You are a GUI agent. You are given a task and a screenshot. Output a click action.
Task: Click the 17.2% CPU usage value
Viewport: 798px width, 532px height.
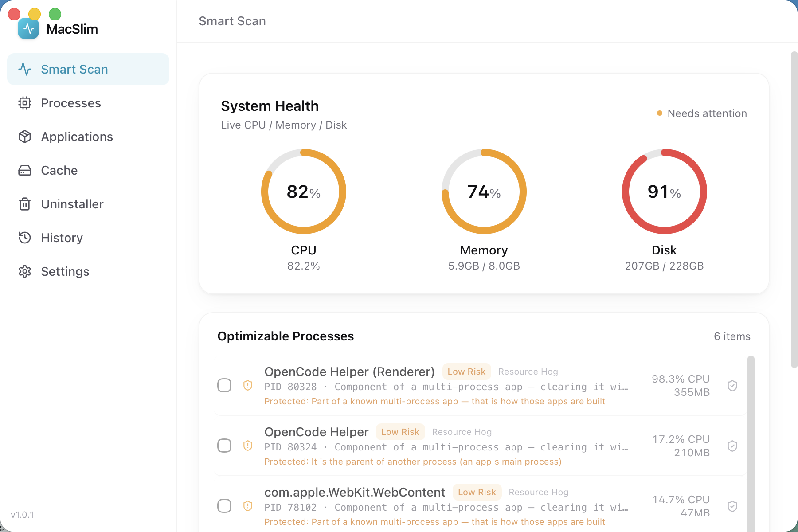(x=681, y=439)
